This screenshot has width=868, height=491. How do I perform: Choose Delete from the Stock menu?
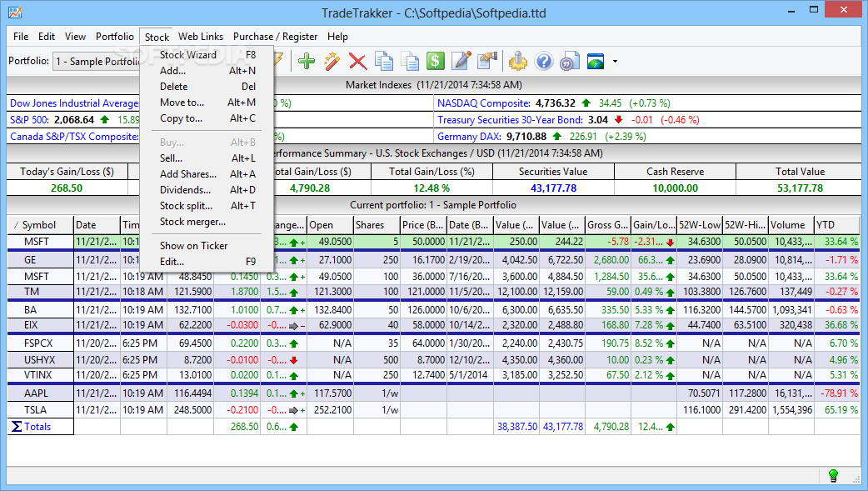pyautogui.click(x=207, y=87)
